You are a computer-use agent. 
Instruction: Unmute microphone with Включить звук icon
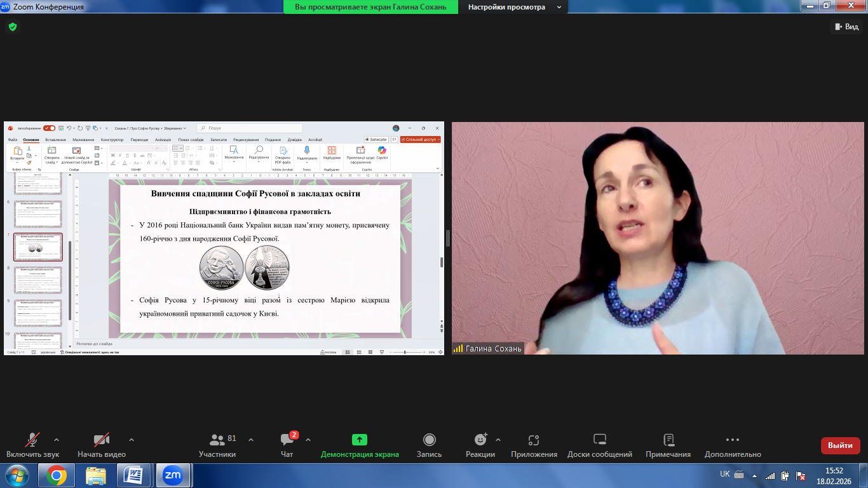[x=32, y=440]
